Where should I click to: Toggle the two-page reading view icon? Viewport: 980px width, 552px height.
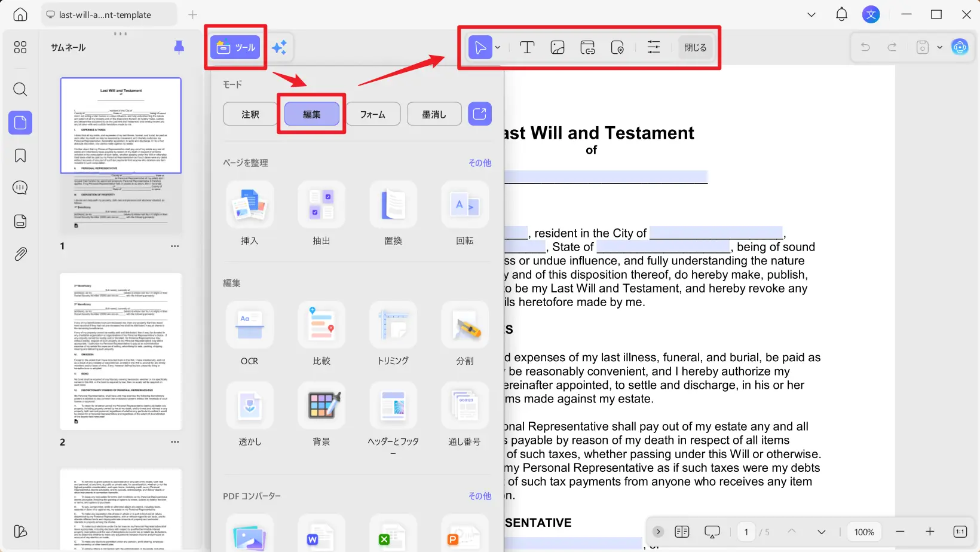click(682, 532)
